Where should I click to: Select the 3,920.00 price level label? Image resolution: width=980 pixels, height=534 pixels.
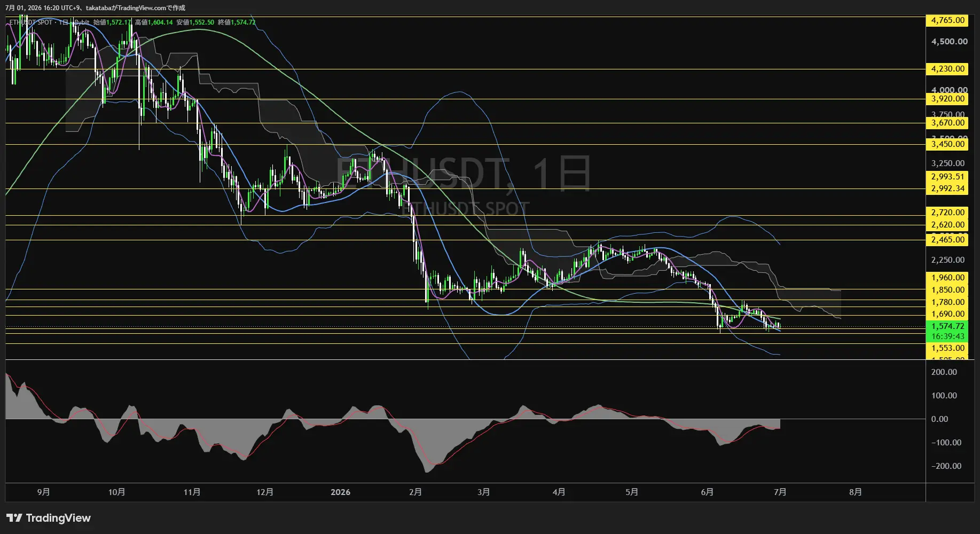(x=947, y=99)
